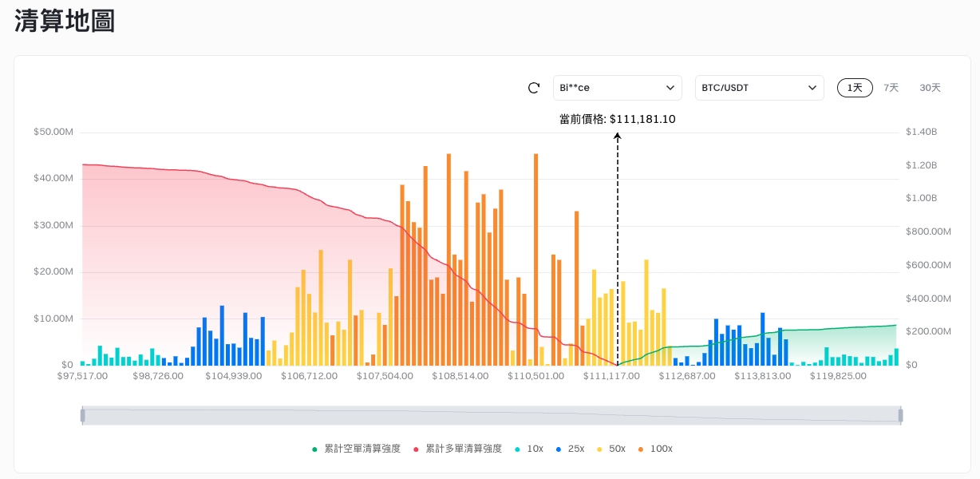The height and width of the screenshot is (479, 980).
Task: Click the middle of the zoom slider track
Action: (492, 415)
